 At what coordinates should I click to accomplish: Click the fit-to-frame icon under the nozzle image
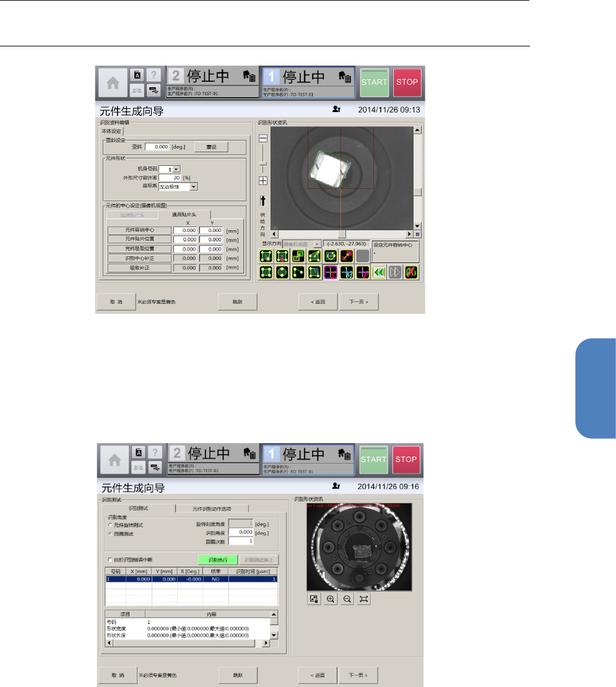(x=363, y=599)
